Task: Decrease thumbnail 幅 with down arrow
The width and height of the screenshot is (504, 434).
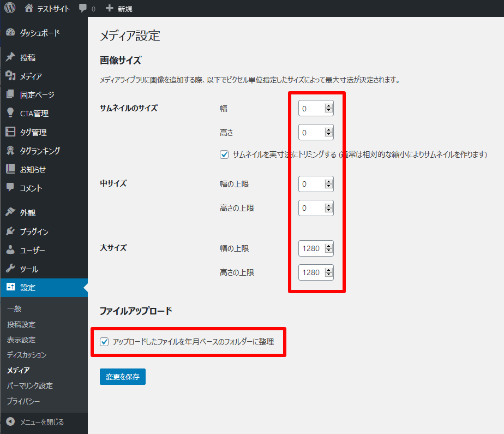Action: (328, 110)
